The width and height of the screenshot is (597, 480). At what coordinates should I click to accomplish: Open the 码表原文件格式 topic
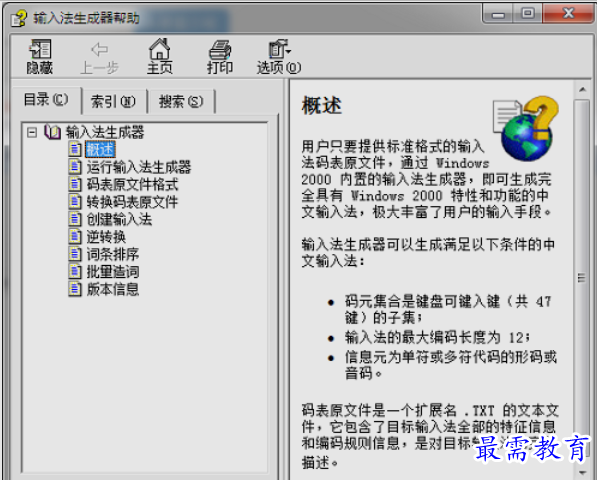click(x=132, y=184)
